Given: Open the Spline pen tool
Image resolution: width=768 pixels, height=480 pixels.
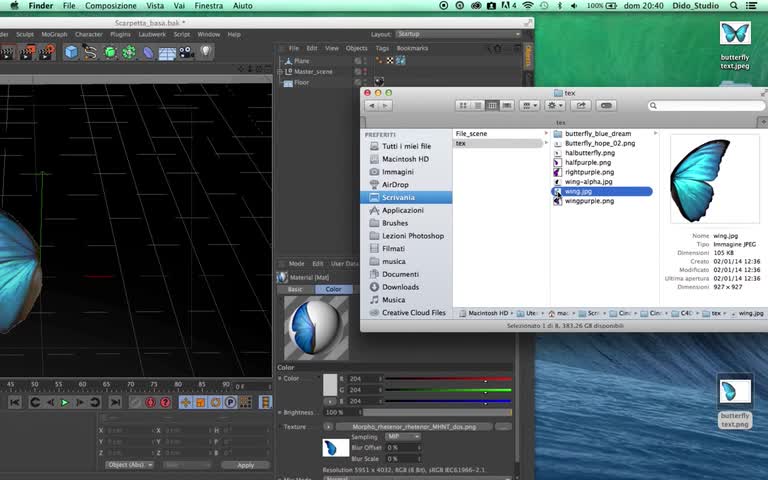Looking at the screenshot, I should pos(90,52).
